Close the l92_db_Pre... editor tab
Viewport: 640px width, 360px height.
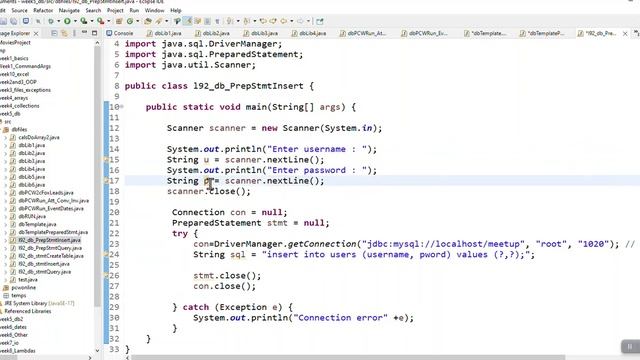(625, 33)
